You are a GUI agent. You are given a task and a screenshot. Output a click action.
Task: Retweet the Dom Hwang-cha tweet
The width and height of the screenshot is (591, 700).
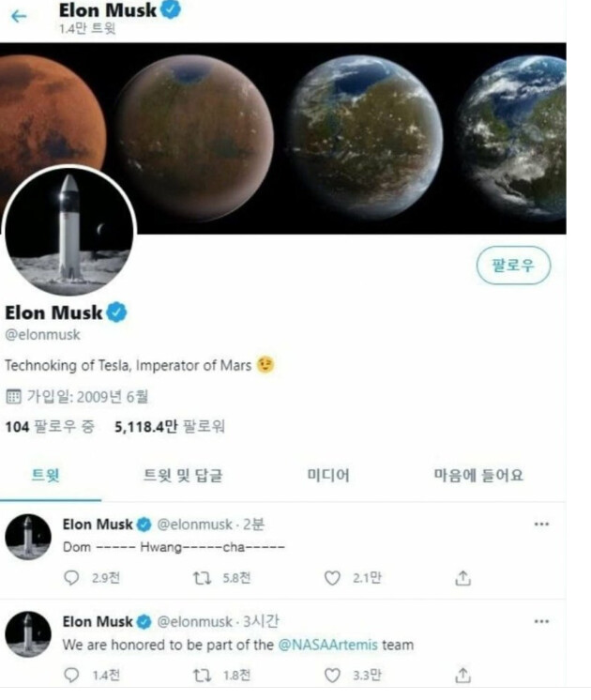click(202, 579)
